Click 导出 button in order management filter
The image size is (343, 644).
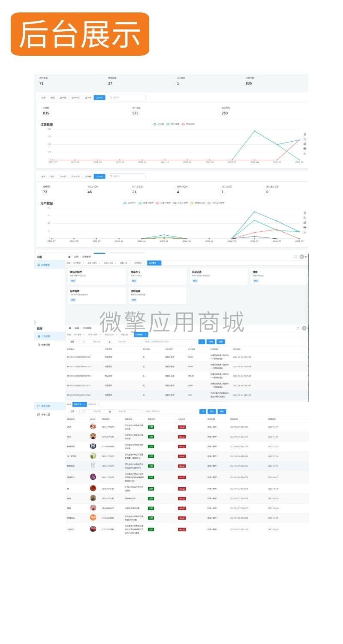(211, 342)
